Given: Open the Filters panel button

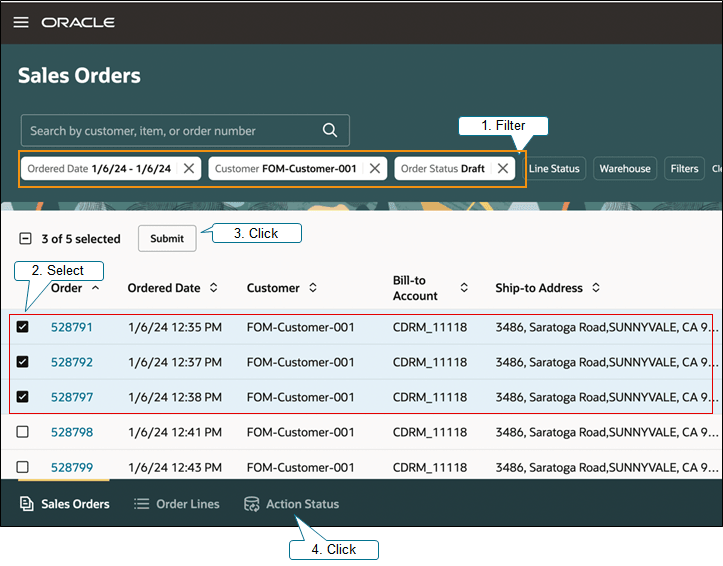Looking at the screenshot, I should click(684, 168).
